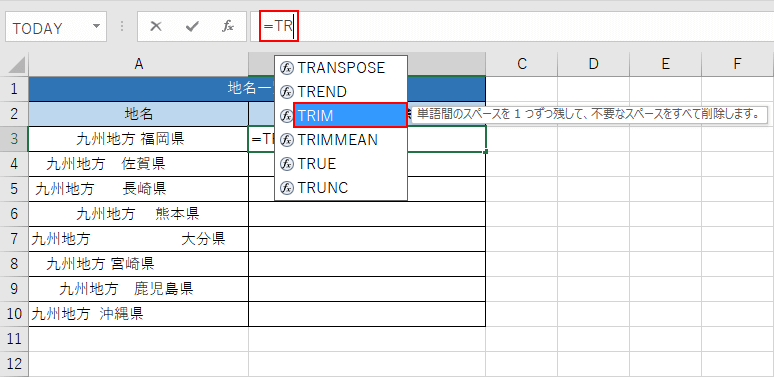The height and width of the screenshot is (377, 774).
Task: Click the formula bar options dots handle
Action: (122, 27)
